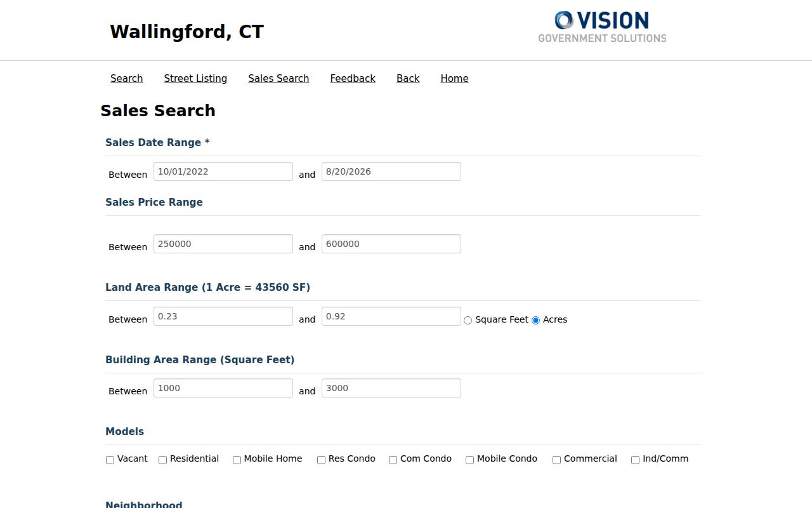Viewport: 812px width, 508px height.
Task: Focus the sales start date field 10/01/2022
Action: click(x=223, y=171)
